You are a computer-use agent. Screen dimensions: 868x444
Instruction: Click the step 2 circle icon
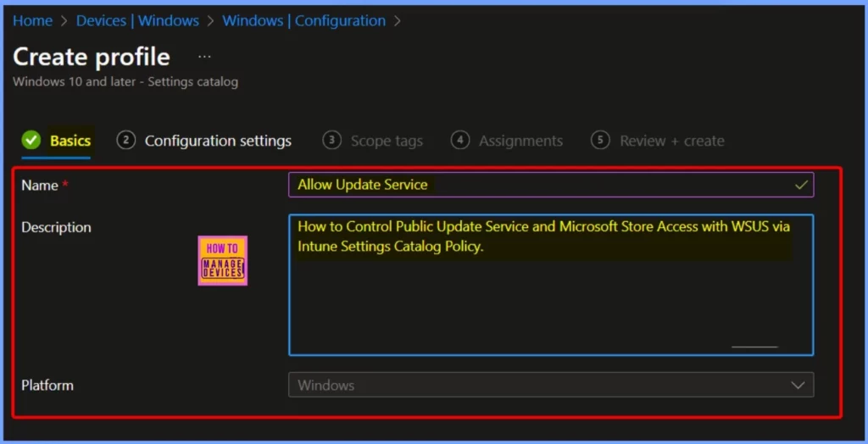(126, 141)
